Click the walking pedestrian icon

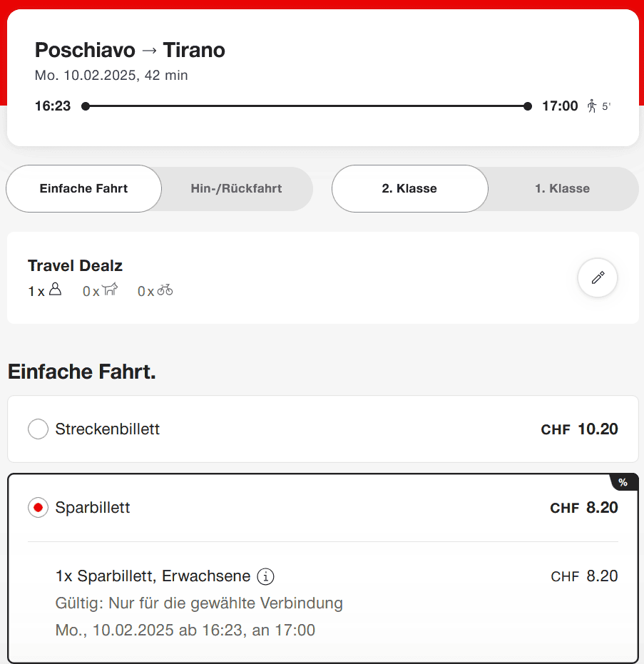click(591, 106)
